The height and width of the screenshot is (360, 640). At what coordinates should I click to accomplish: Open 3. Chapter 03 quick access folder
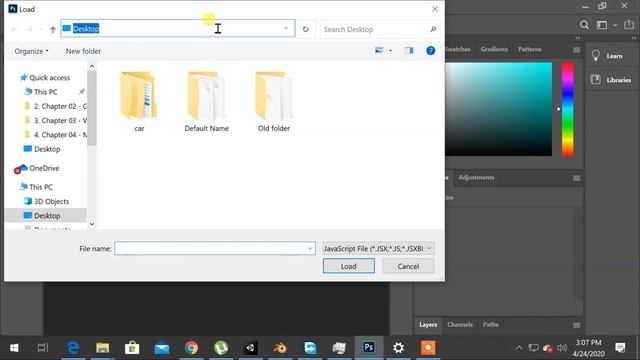[56, 120]
